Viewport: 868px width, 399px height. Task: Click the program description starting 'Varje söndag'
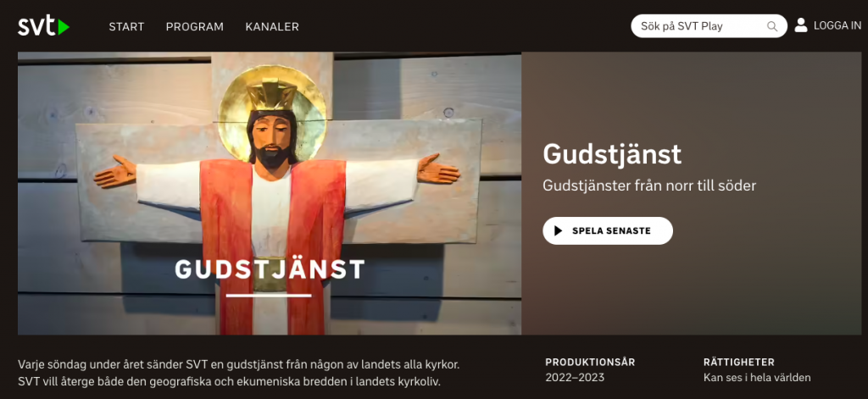pyautogui.click(x=239, y=374)
